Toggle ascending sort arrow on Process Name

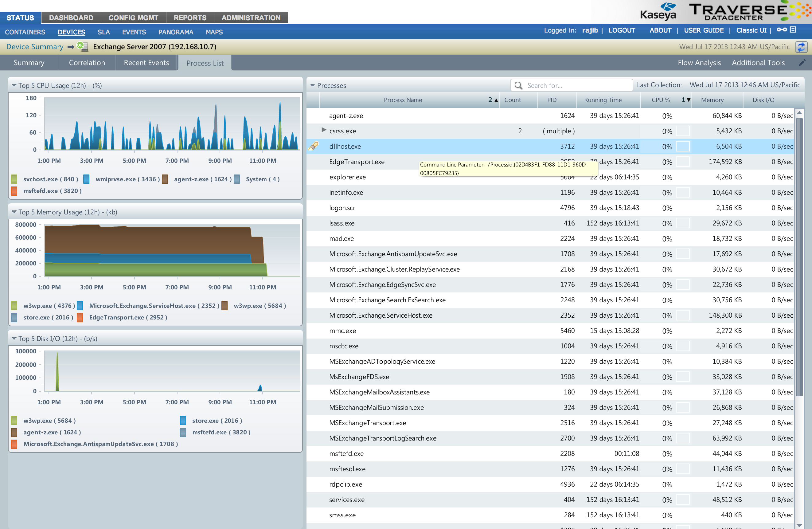(x=496, y=100)
